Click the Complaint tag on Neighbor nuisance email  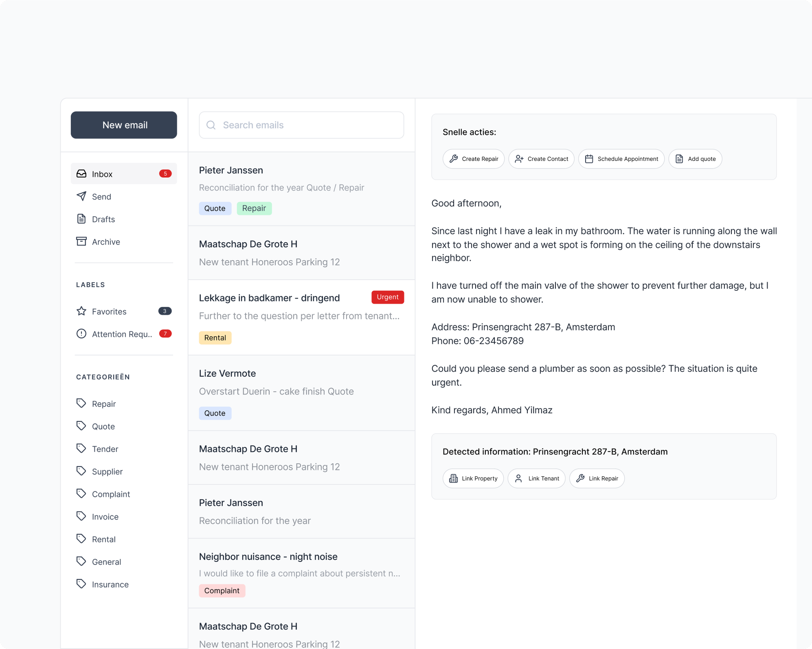[222, 590]
